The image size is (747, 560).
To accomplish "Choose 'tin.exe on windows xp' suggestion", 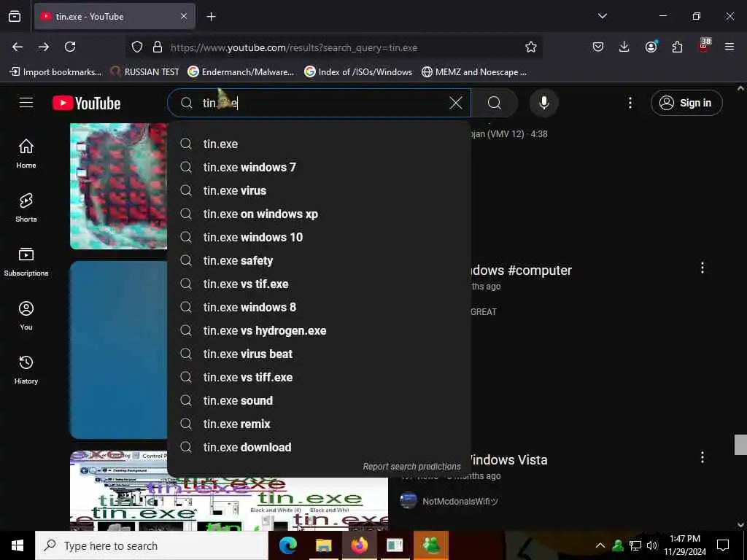I will tap(319, 214).
